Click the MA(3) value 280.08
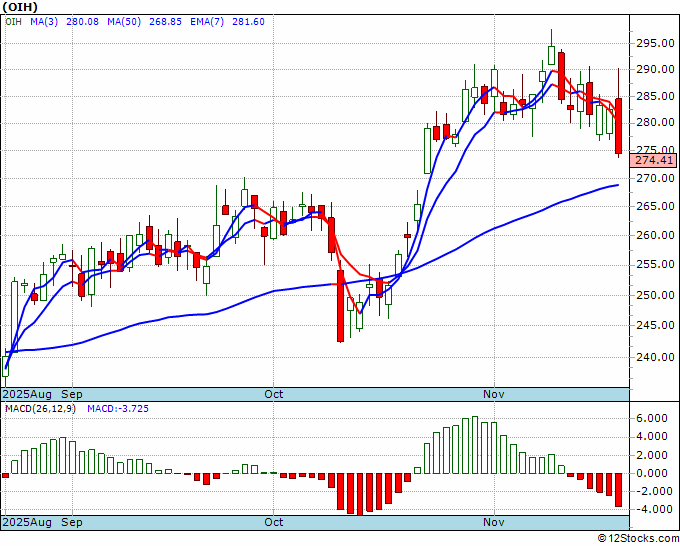The width and height of the screenshot is (680, 546). pyautogui.click(x=82, y=22)
